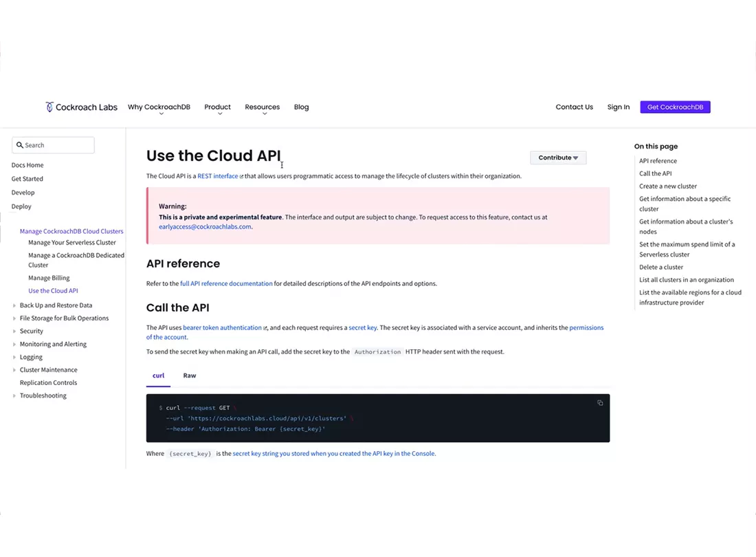This screenshot has width=756, height=557.
Task: Jump to Get information about a specific cluster
Action: point(685,204)
